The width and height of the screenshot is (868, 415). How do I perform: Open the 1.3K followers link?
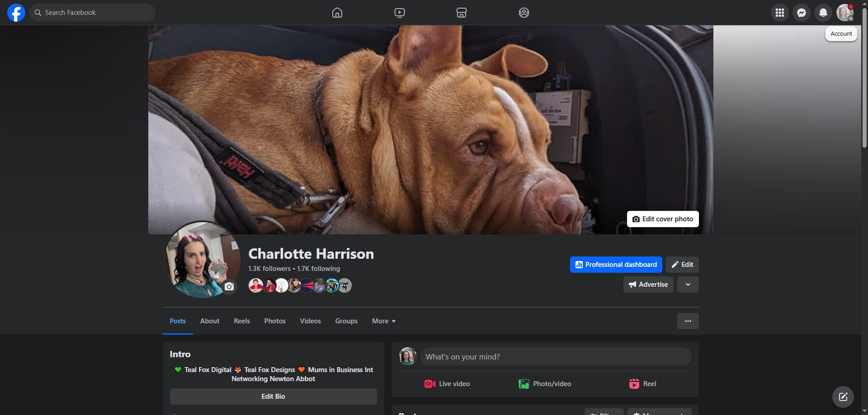tap(269, 269)
